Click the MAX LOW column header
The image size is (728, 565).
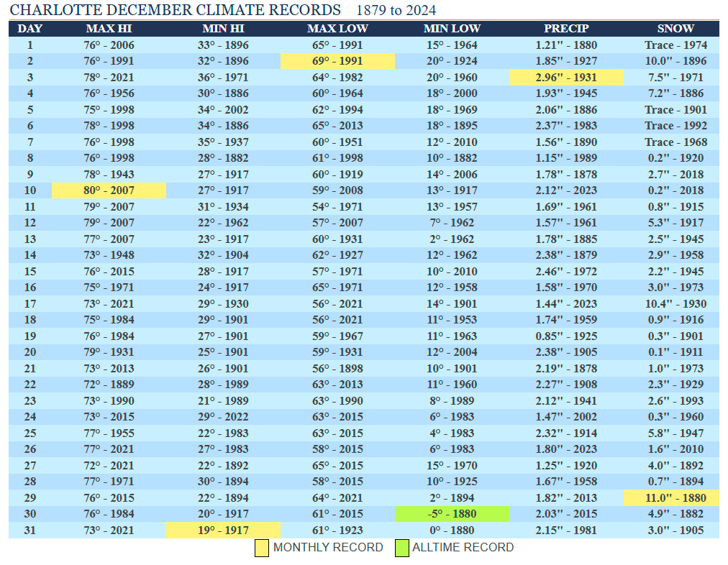[337, 29]
